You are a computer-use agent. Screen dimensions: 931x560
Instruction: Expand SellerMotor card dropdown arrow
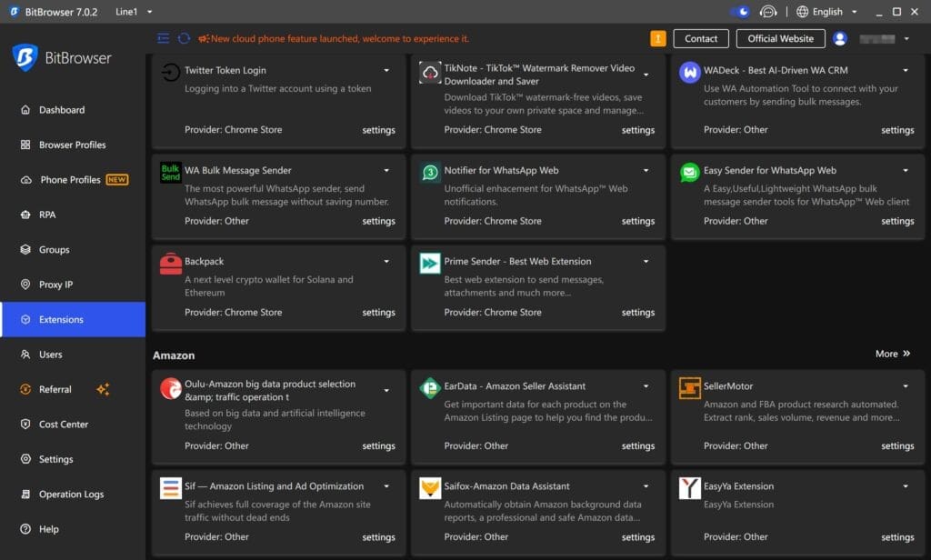coord(906,386)
